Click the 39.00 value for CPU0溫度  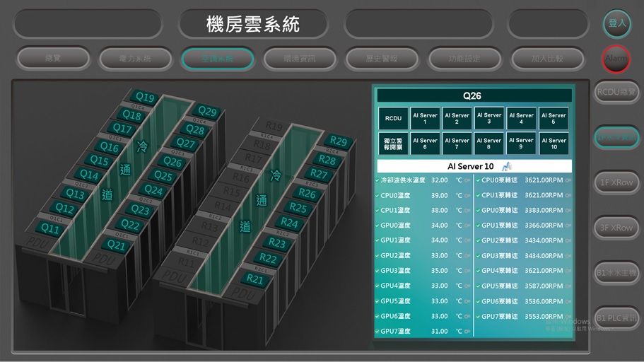(x=440, y=196)
